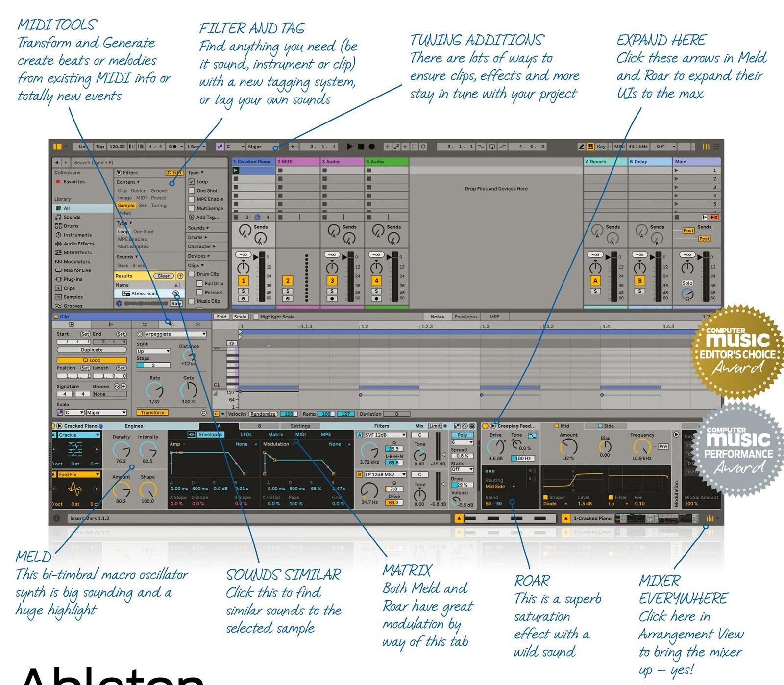Open the LP 12dB MS2 filter dropdown

(385, 474)
